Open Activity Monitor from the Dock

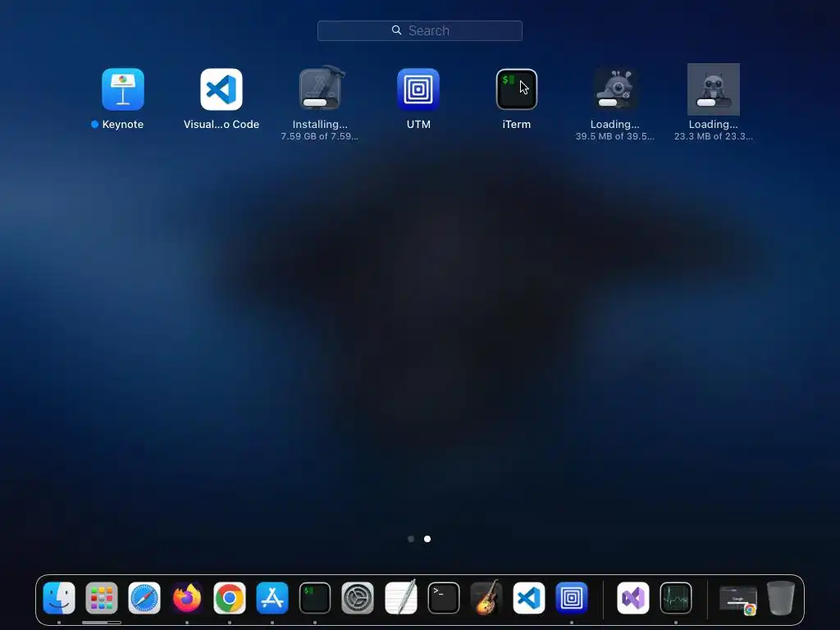click(676, 598)
